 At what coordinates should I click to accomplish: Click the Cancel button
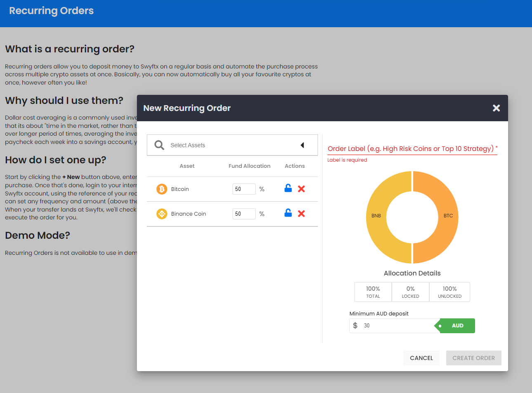click(x=421, y=358)
